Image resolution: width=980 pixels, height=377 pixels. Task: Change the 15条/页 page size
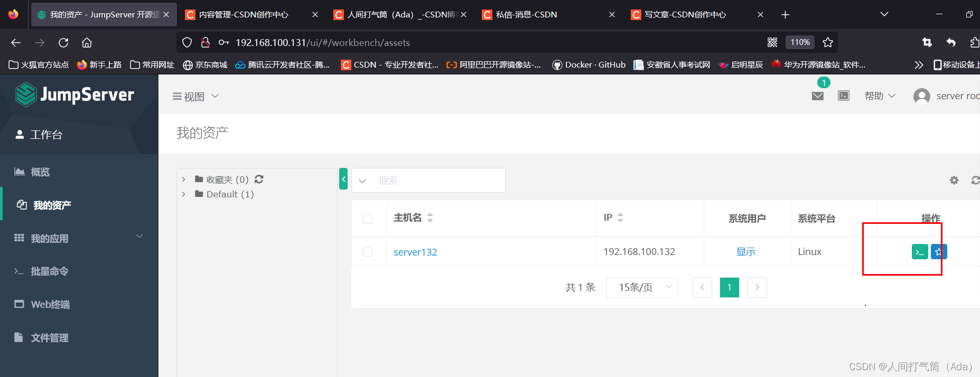coord(642,287)
